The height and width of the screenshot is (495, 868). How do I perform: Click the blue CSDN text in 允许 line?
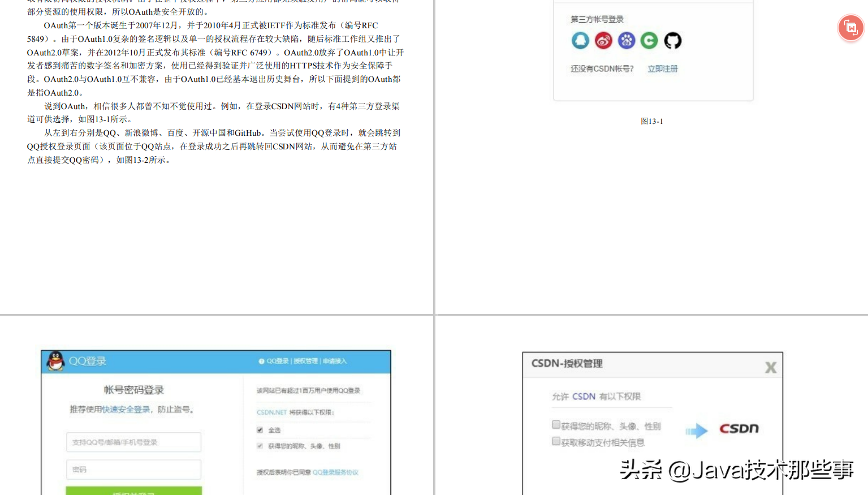pyautogui.click(x=584, y=397)
